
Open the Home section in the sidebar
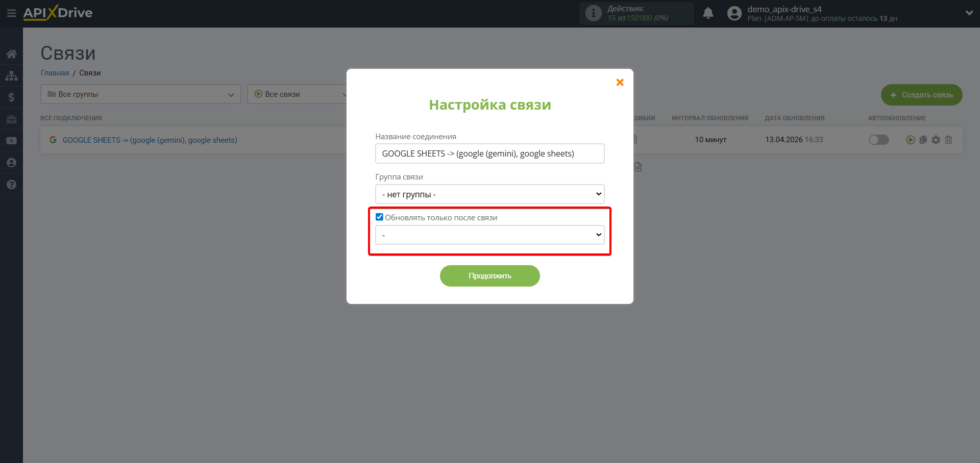coord(11,54)
